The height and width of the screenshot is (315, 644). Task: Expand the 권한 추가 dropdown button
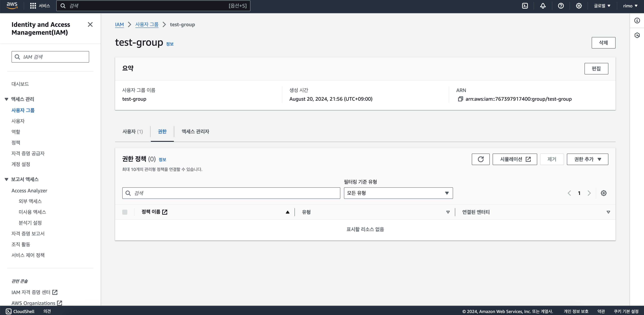(x=587, y=159)
